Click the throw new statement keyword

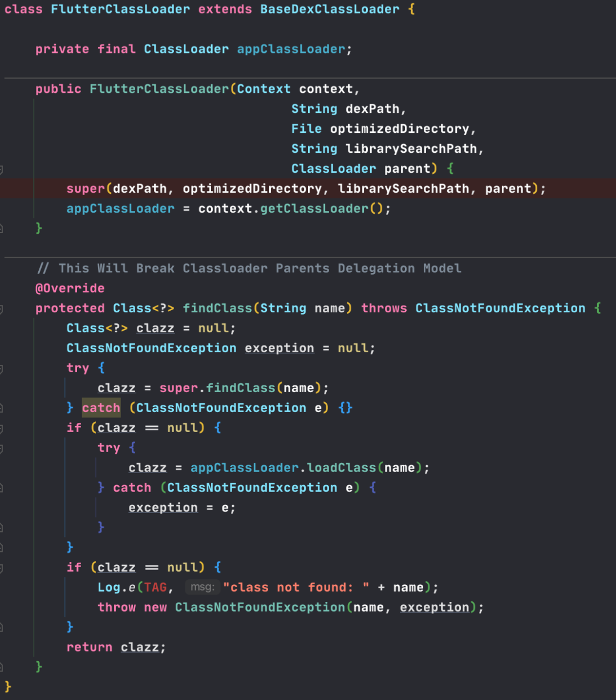132,608
